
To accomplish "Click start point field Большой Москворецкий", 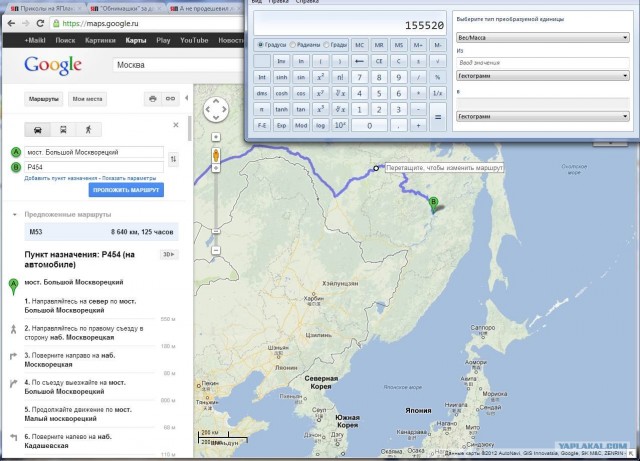I will click(94, 152).
